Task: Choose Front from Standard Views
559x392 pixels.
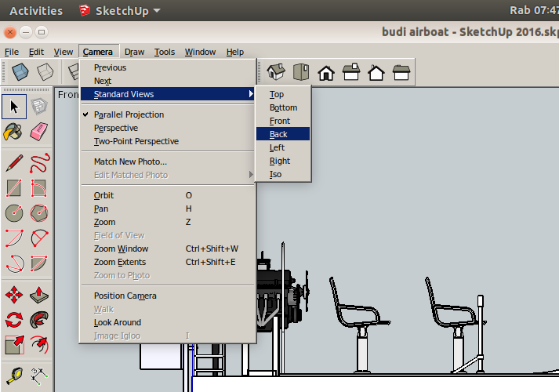Action: [x=283, y=122]
